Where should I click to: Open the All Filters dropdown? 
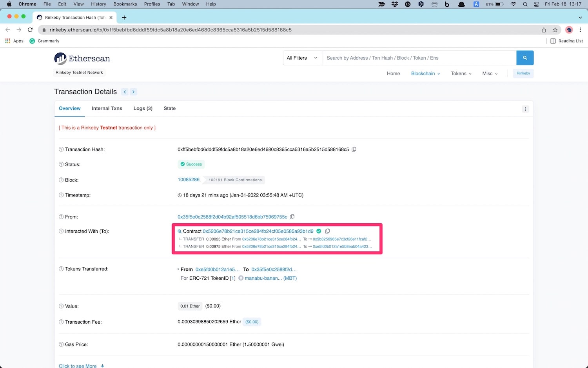pos(302,58)
